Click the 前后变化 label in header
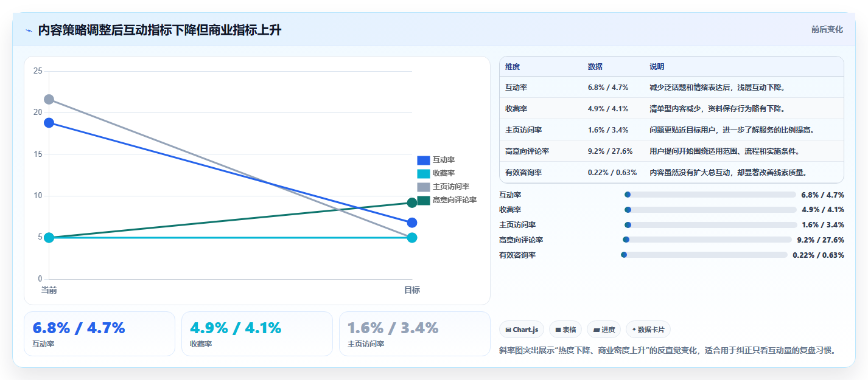The image size is (868, 380). [827, 29]
